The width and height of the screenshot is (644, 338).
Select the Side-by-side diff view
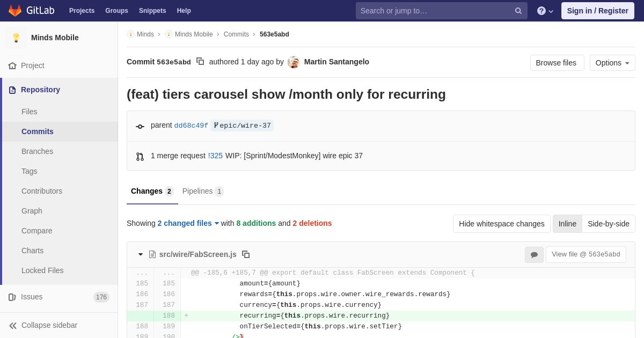pos(609,224)
